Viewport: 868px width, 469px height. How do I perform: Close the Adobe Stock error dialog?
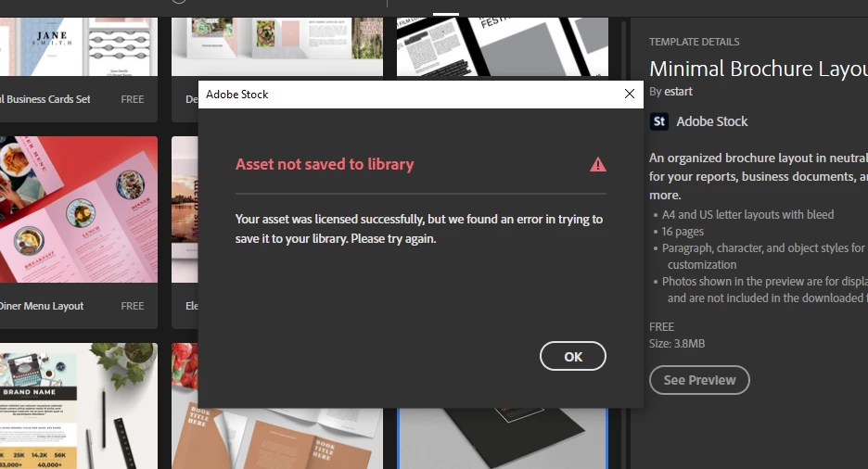(630, 94)
